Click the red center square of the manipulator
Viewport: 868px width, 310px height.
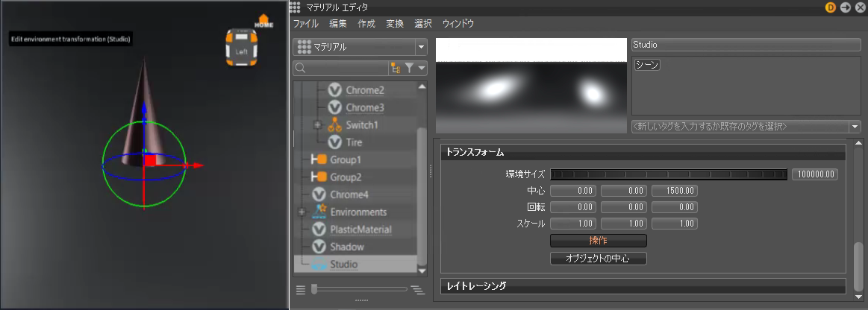(150, 160)
